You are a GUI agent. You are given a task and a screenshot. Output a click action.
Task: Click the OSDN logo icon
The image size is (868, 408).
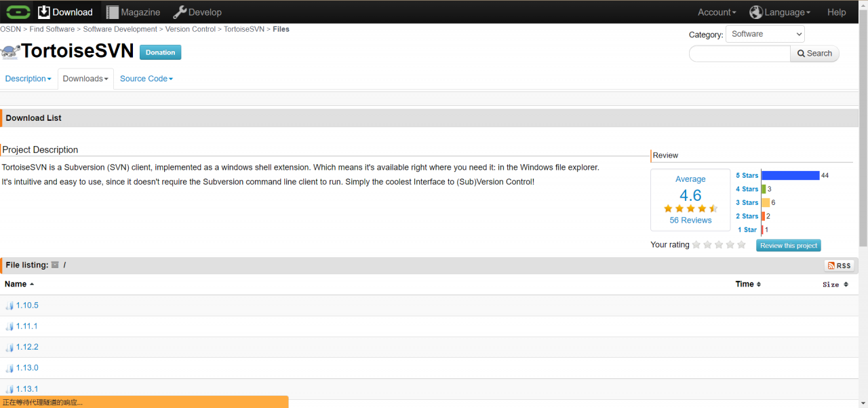click(x=18, y=12)
